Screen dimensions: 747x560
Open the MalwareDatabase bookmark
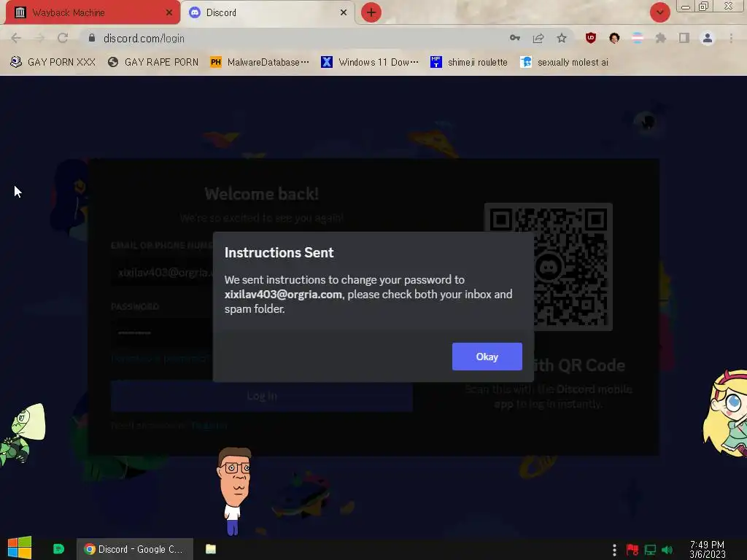click(x=260, y=63)
